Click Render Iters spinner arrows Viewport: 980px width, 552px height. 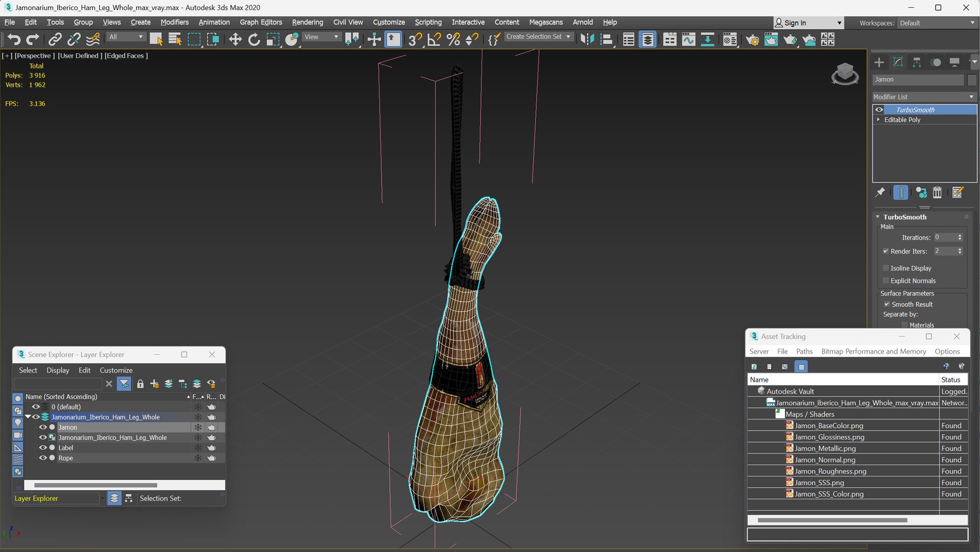(960, 251)
